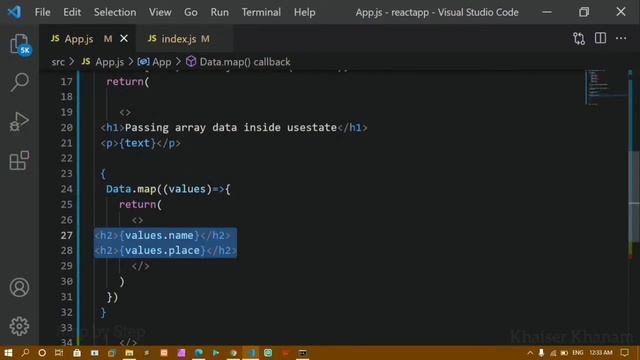
Task: Open the Accounts menu icon
Action: (19, 287)
